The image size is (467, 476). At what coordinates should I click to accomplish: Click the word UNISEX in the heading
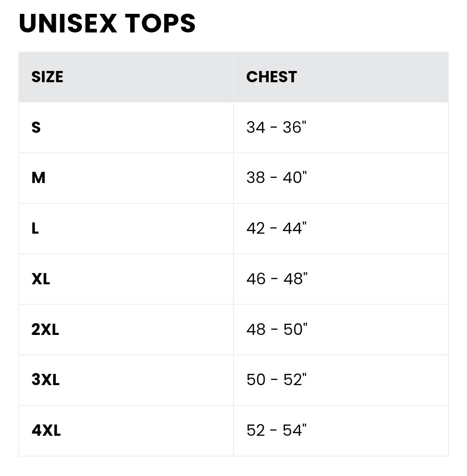[68, 23]
